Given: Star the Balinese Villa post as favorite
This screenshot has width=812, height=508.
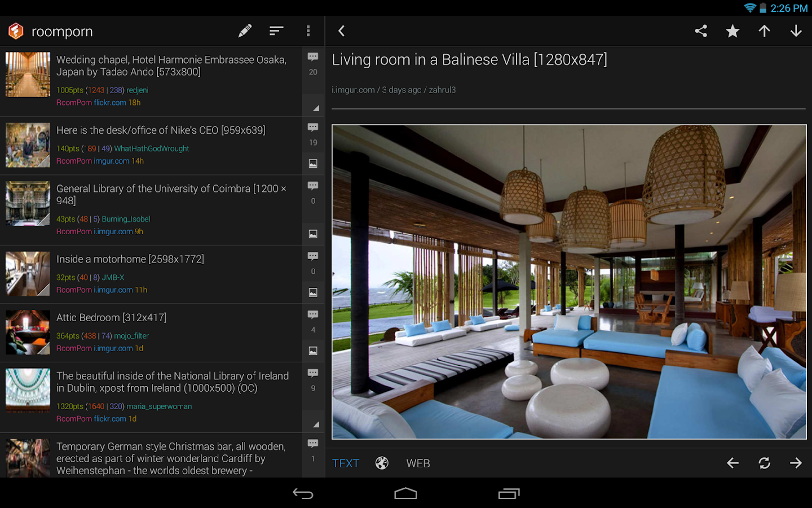Looking at the screenshot, I should [732, 31].
